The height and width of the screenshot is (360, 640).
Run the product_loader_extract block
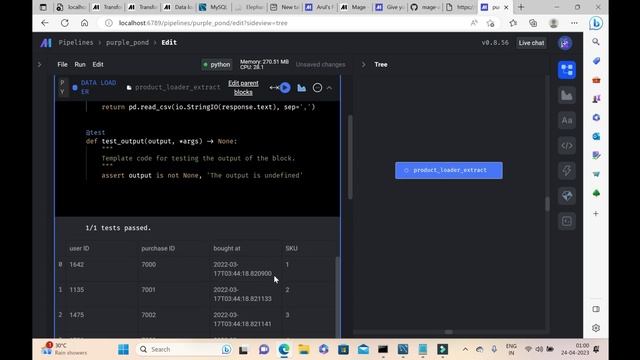[x=285, y=87]
